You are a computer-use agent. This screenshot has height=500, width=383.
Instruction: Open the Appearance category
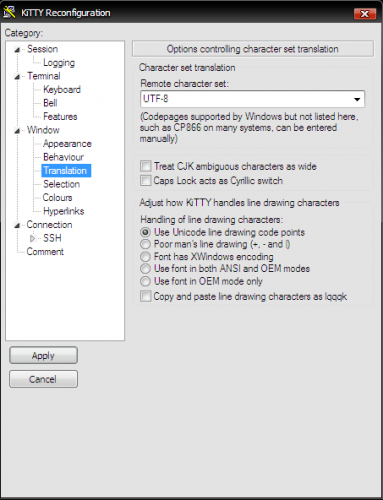(67, 144)
